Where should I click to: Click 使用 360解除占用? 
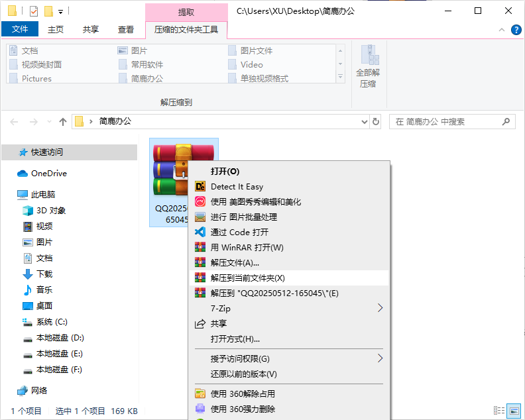(289, 394)
